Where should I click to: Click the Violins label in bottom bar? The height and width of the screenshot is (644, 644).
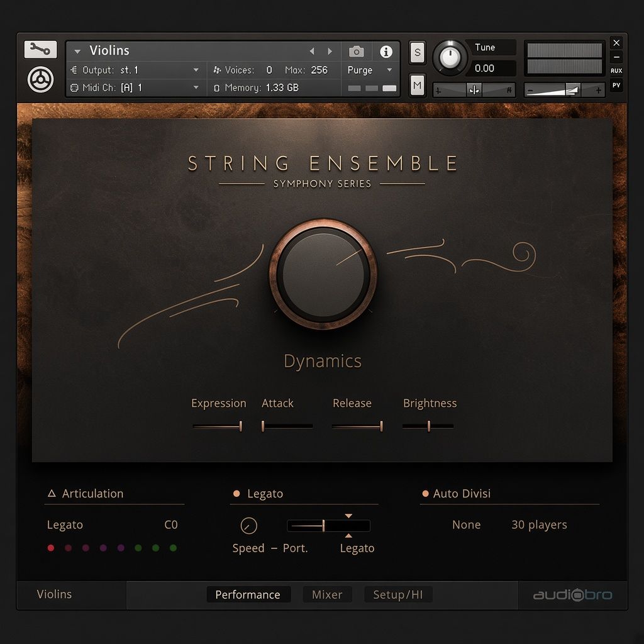coord(54,594)
